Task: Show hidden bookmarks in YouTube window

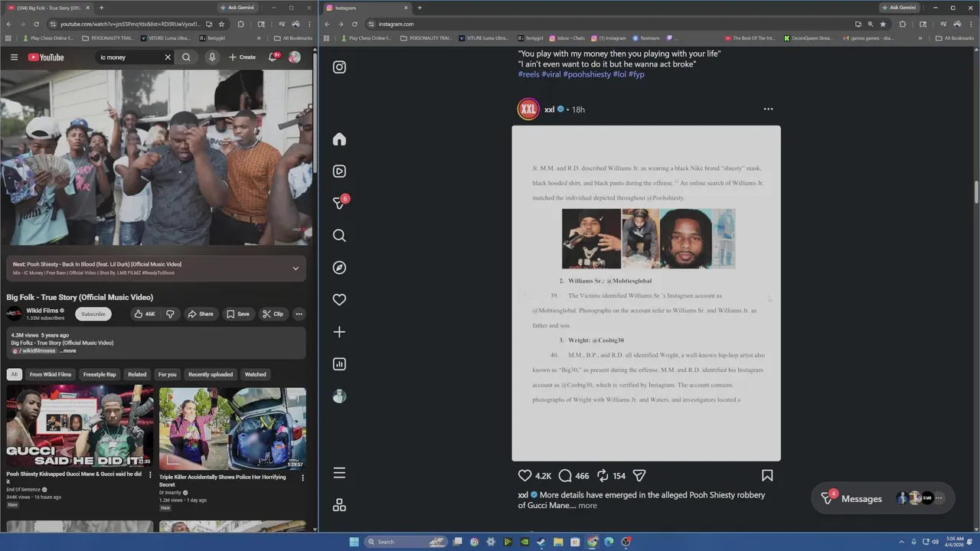Action: pos(258,37)
